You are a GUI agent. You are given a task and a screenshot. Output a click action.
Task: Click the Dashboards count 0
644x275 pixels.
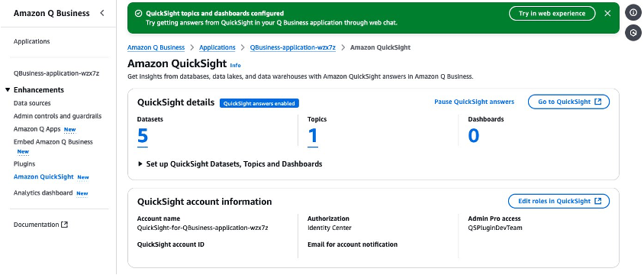pyautogui.click(x=474, y=136)
